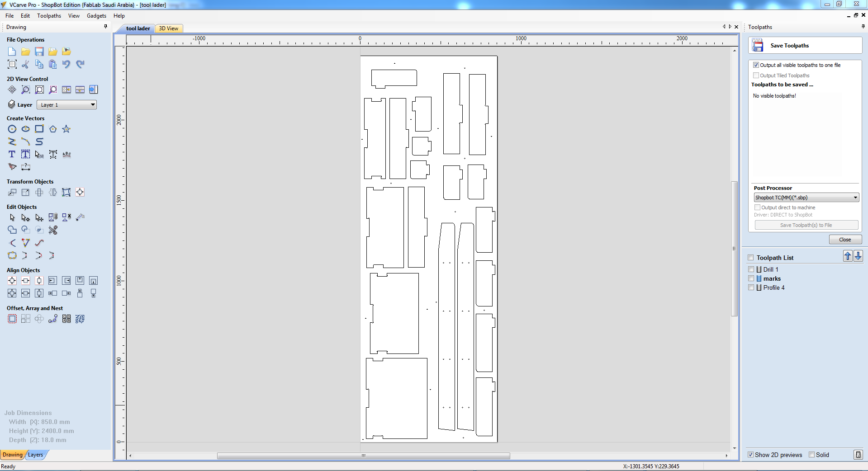Select the Pan view tool
This screenshot has width=868, height=471.
[12, 89]
